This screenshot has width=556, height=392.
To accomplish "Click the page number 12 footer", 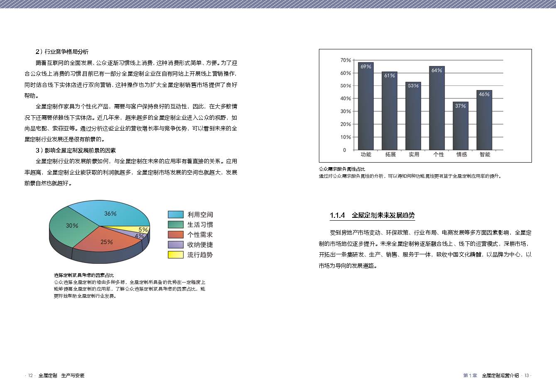I will point(30,376).
